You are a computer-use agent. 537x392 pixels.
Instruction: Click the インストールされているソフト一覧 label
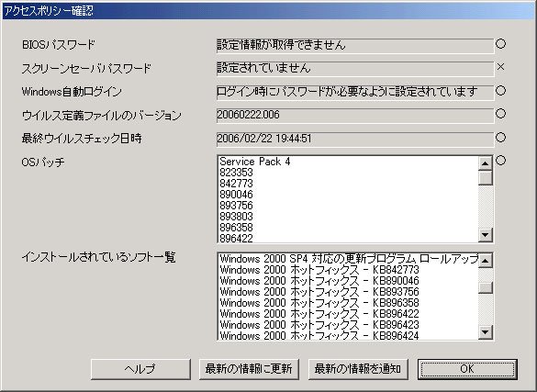tap(98, 257)
